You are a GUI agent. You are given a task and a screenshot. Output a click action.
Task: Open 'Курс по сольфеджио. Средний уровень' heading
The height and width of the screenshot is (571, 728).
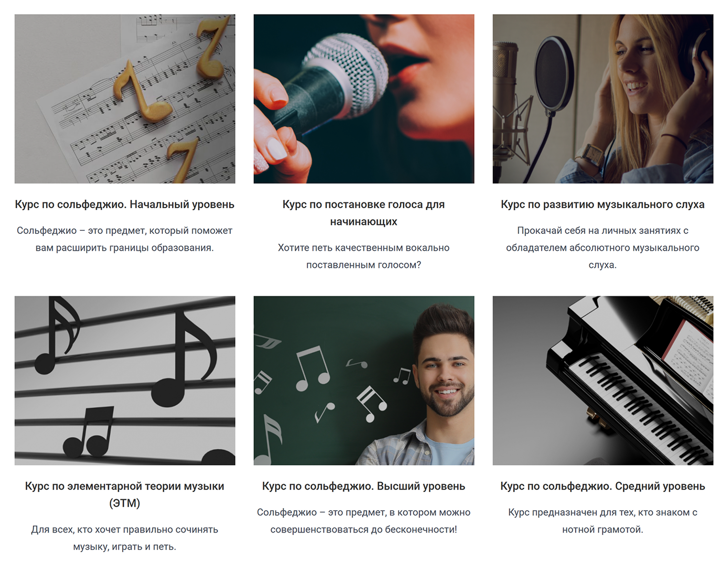(603, 486)
